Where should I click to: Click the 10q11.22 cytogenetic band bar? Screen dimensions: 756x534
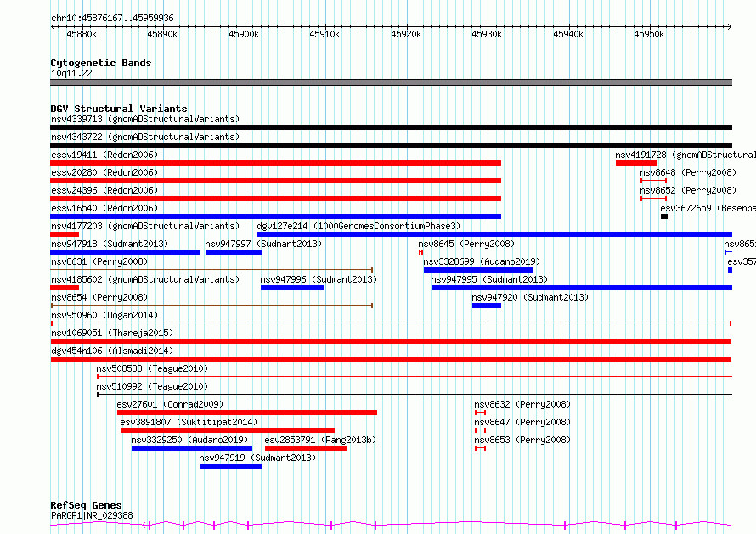click(391, 82)
